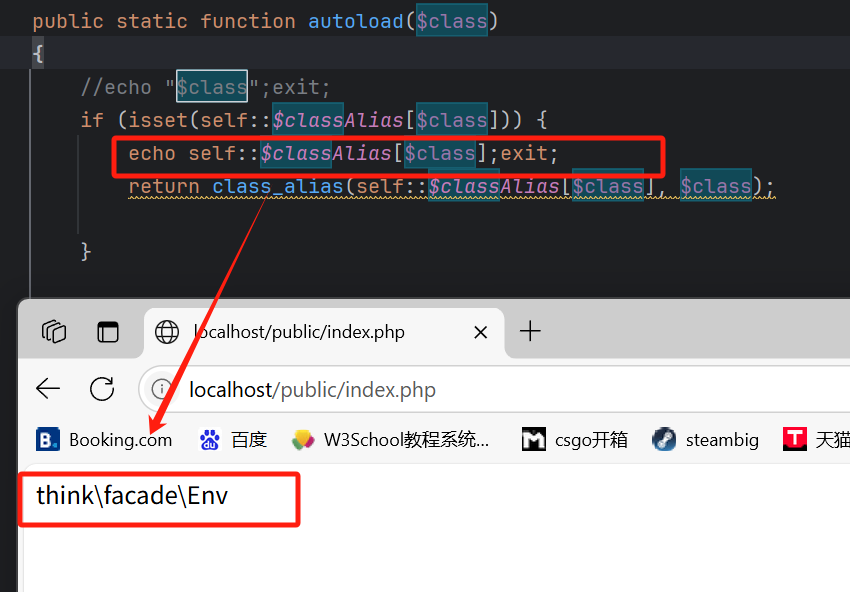The width and height of the screenshot is (850, 592).
Task: Open the 天猫 bookmark
Action: tap(816, 440)
